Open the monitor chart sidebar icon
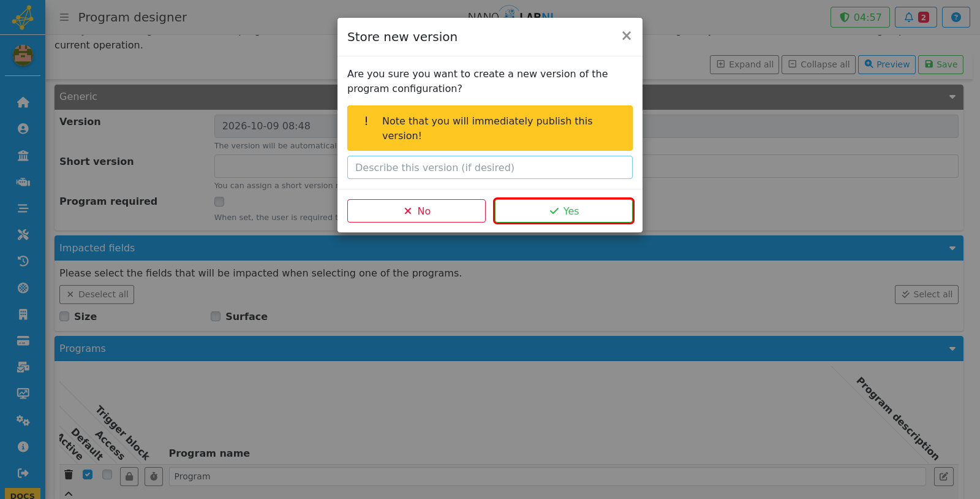Screen dimensions: 980x499 coord(23,394)
